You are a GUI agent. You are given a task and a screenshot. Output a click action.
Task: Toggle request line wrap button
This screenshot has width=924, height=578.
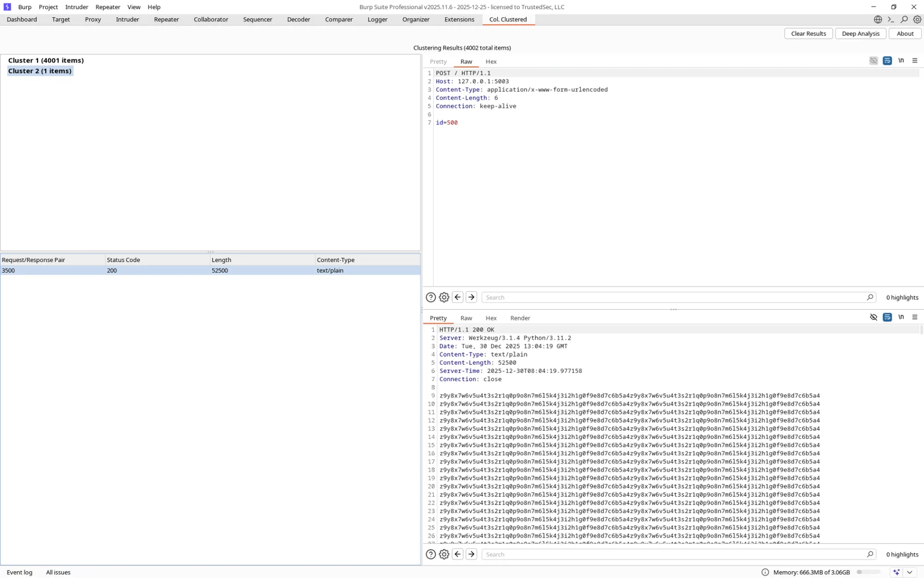point(888,61)
